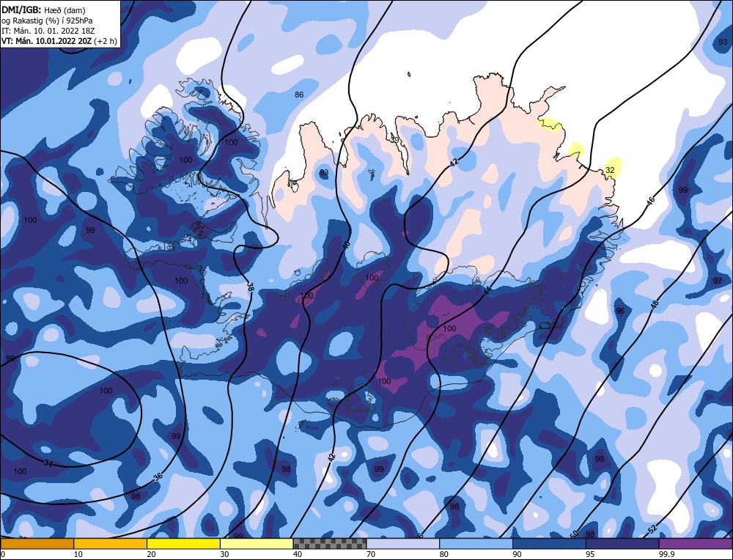Viewport: 733px width, 560px height.
Task: Click the legend tick label "10"
Action: click(78, 554)
